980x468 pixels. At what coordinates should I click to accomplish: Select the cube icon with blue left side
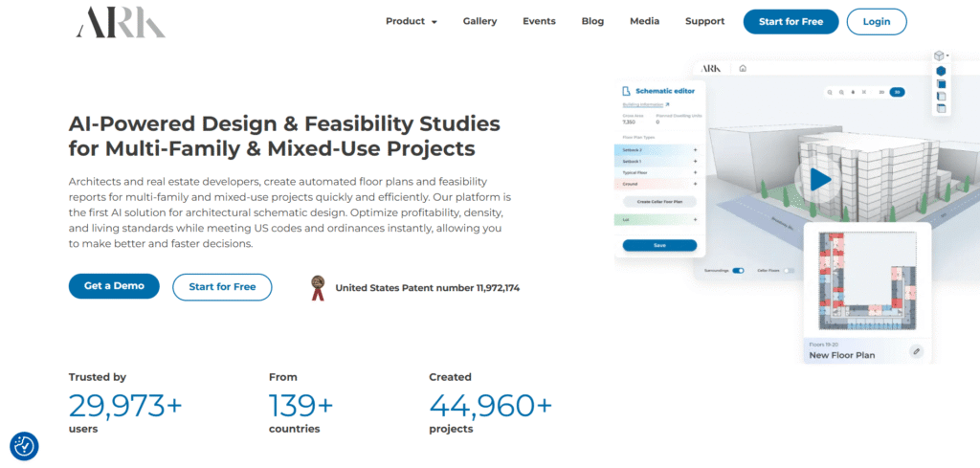tap(942, 97)
